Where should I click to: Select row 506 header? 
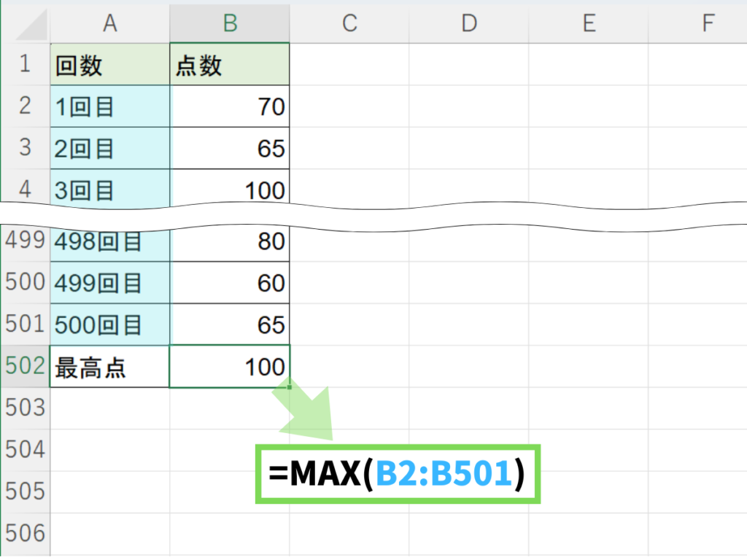pos(25,533)
